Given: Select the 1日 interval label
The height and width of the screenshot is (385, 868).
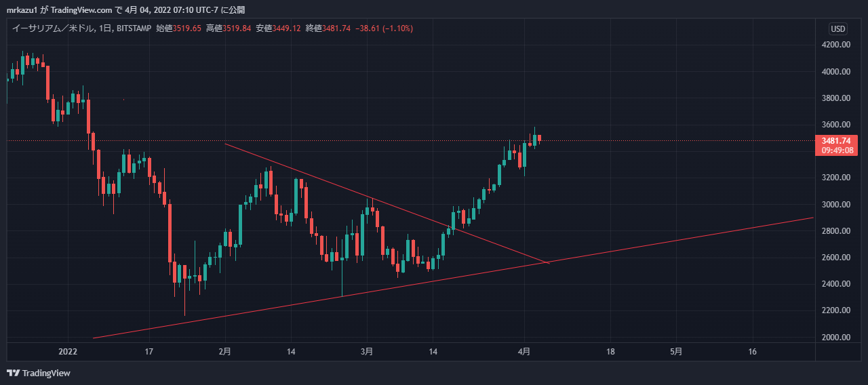Looking at the screenshot, I should coord(106,28).
